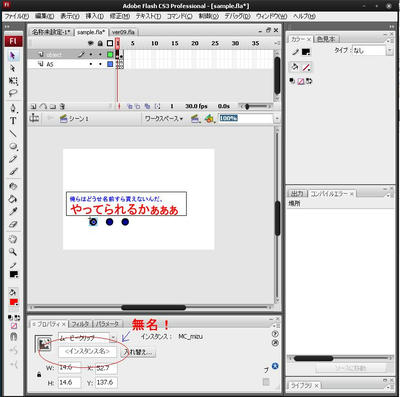The image size is (400, 397).
Task: Open the 挿入 menu
Action: point(95,16)
